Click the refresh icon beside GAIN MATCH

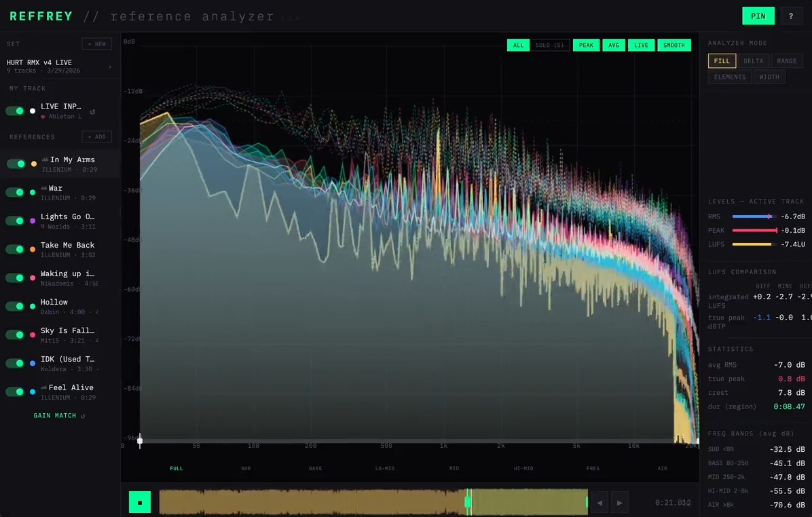83,416
